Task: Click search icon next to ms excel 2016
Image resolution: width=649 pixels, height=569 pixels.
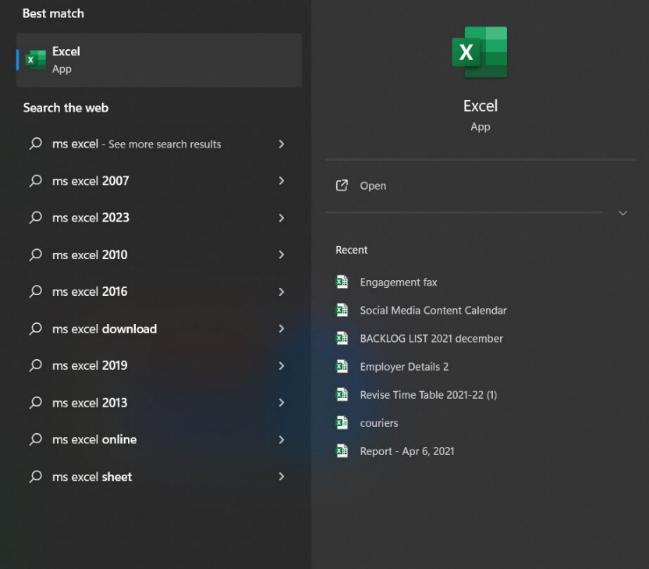Action: click(x=36, y=292)
